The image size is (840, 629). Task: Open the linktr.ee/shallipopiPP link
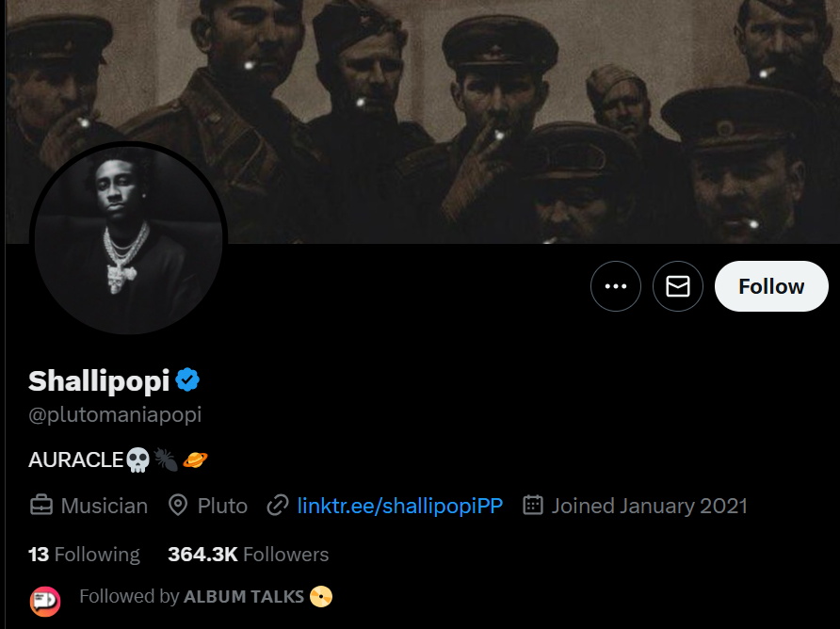[x=399, y=506]
